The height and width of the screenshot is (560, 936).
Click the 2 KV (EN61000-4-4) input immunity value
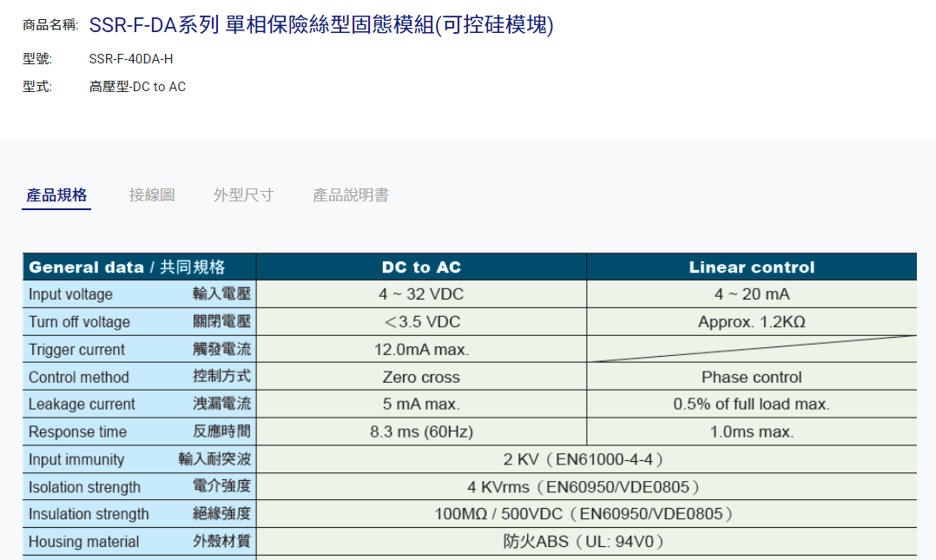[x=586, y=459]
